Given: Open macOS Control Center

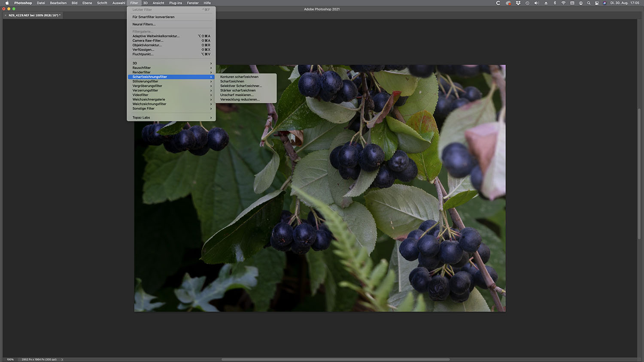Looking at the screenshot, I should [597, 3].
